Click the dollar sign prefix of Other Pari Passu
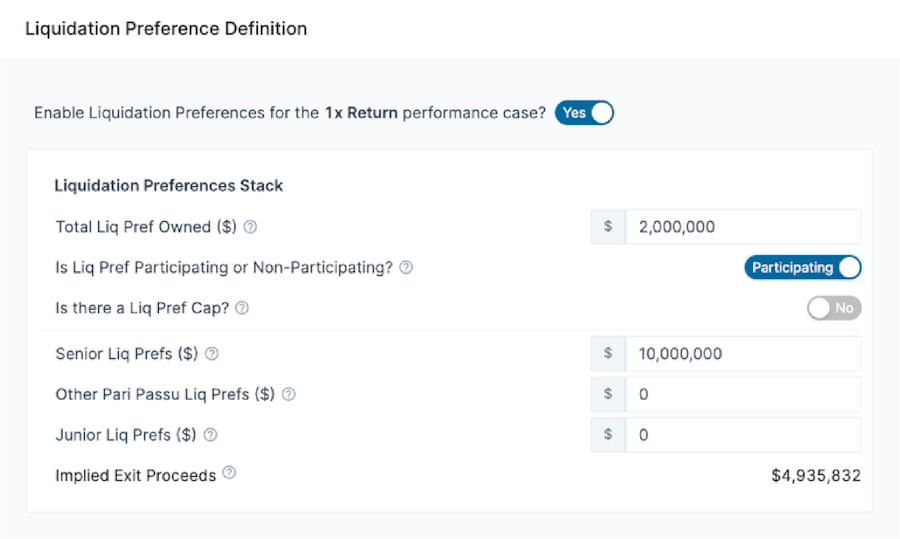The height and width of the screenshot is (539, 900). 608,394
